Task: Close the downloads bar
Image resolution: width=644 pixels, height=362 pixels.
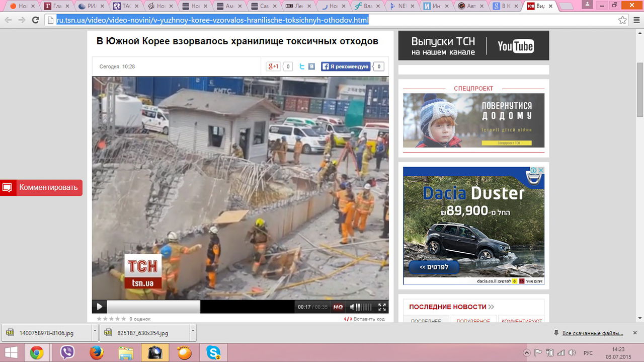Action: [x=635, y=333]
